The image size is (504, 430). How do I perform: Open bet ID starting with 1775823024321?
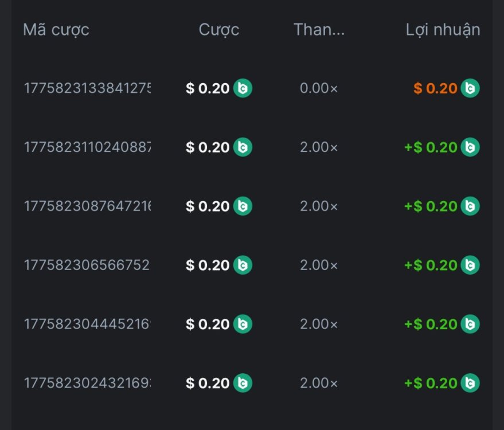tap(87, 383)
